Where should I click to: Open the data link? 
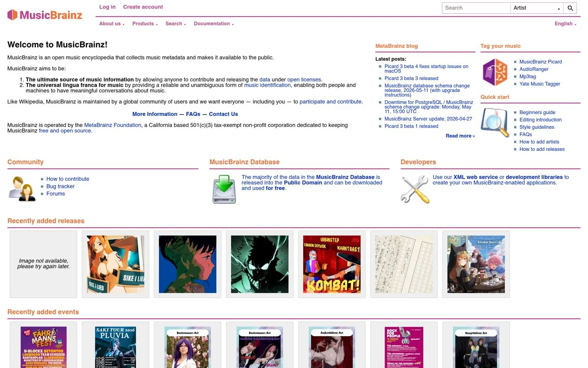[x=265, y=80]
